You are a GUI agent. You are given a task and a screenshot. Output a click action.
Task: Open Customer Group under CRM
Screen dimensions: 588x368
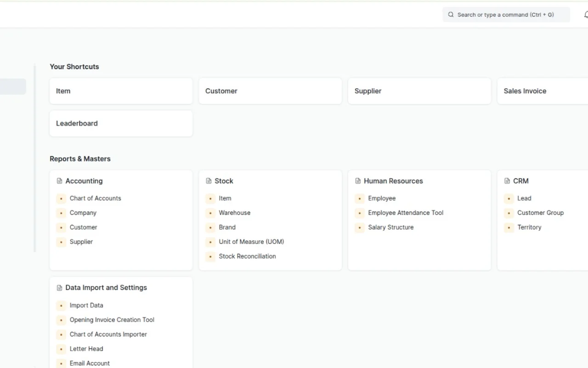[x=540, y=213]
